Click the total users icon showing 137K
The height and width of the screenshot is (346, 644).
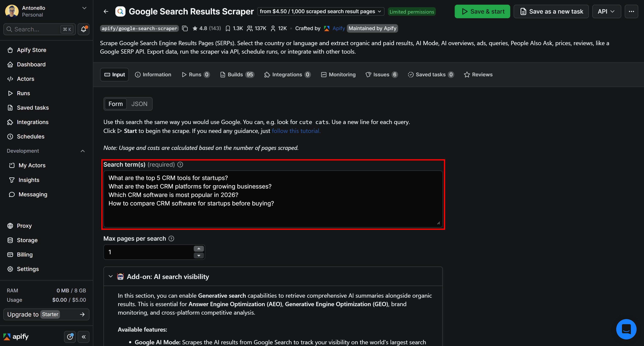[250, 28]
